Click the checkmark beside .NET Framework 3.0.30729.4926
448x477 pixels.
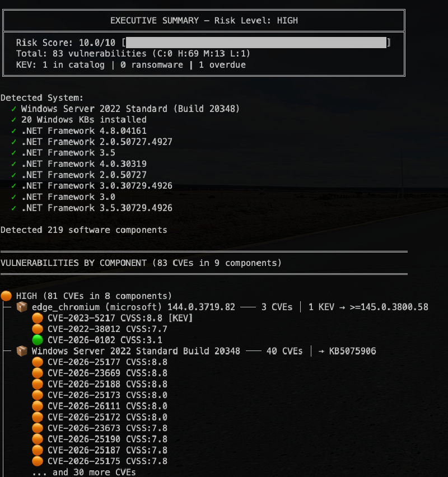[13, 186]
